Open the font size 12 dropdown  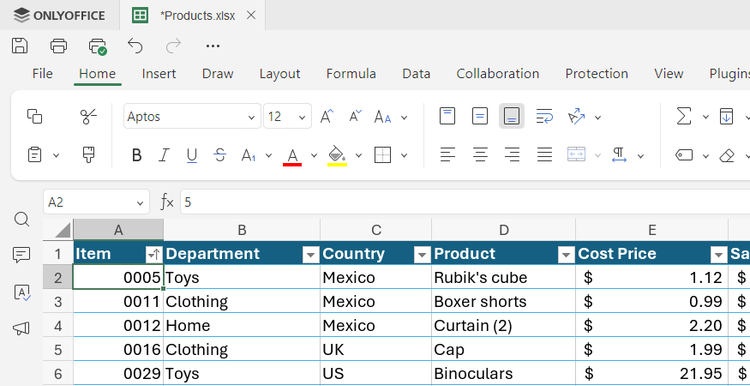pos(302,117)
